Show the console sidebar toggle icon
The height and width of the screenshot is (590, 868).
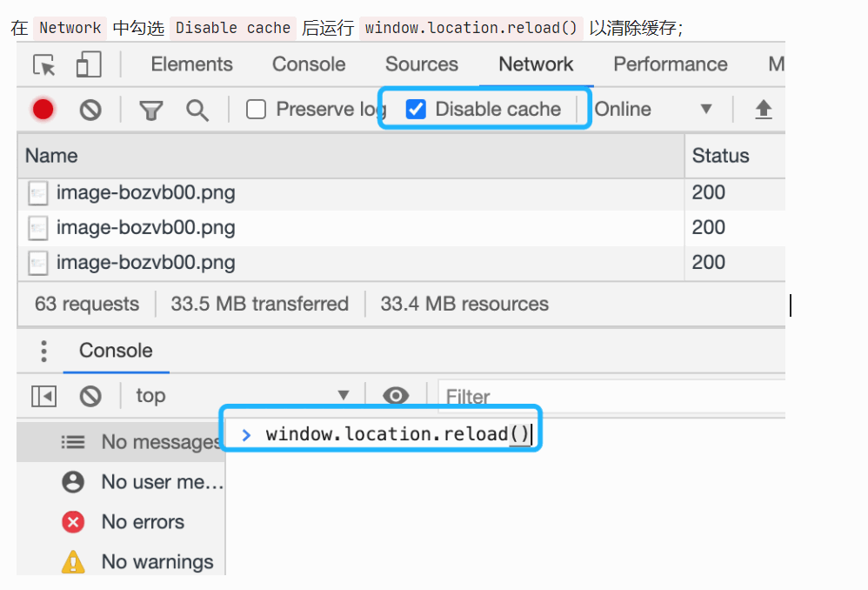[43, 396]
